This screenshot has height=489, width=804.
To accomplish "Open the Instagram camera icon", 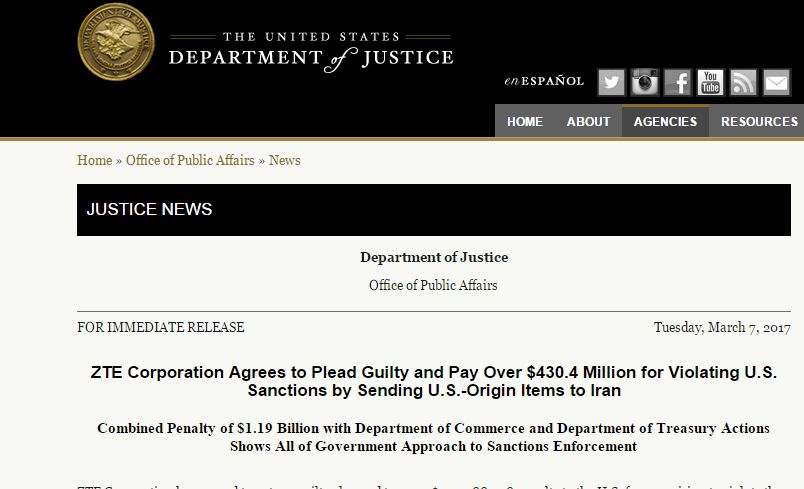I will [x=645, y=82].
